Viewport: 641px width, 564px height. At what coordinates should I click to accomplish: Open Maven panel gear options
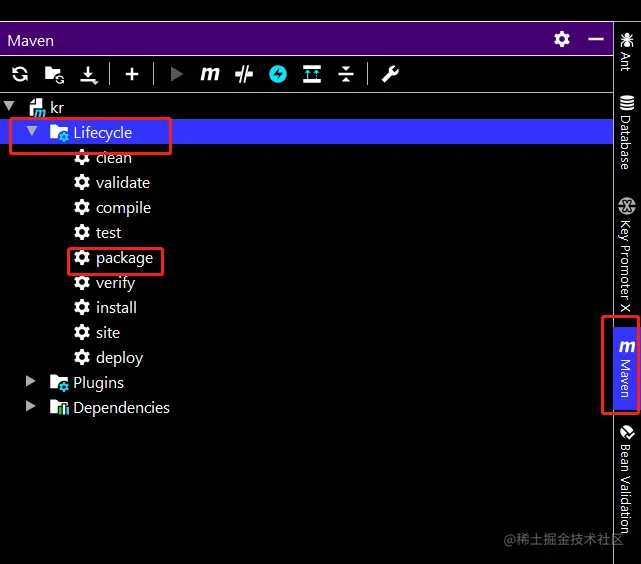click(562, 39)
